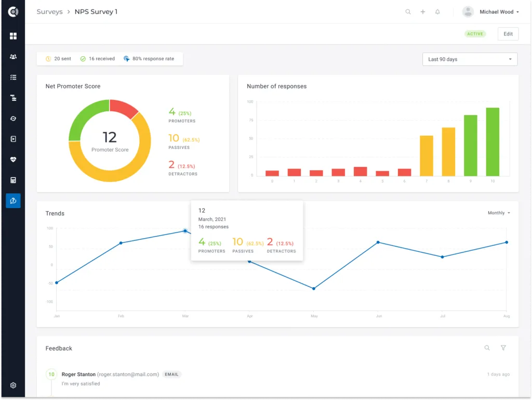The height and width of the screenshot is (400, 532).
Task: Open the calculator sidebar icon
Action: (x=13, y=180)
